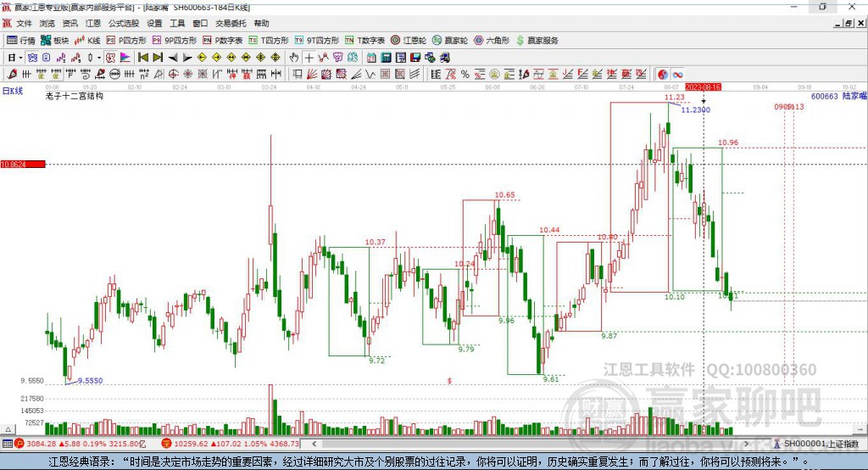Click the 日K线 label
This screenshot has width=868, height=470.
pos(12,90)
